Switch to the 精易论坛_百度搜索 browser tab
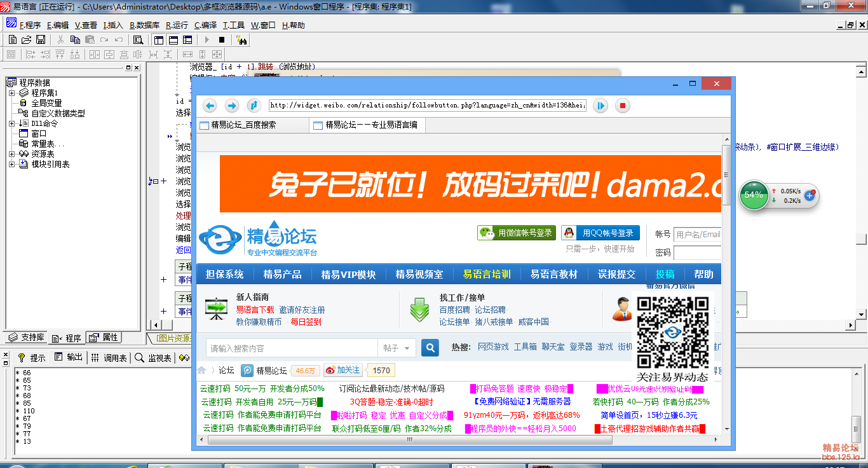Viewport: 868px width, 468px height. (251, 125)
